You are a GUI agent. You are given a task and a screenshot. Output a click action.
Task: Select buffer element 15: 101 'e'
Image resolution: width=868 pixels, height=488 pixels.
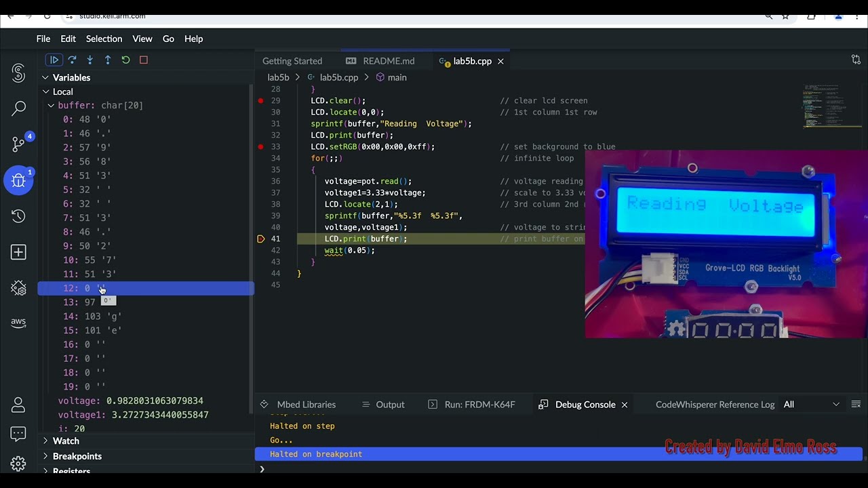[x=92, y=331]
